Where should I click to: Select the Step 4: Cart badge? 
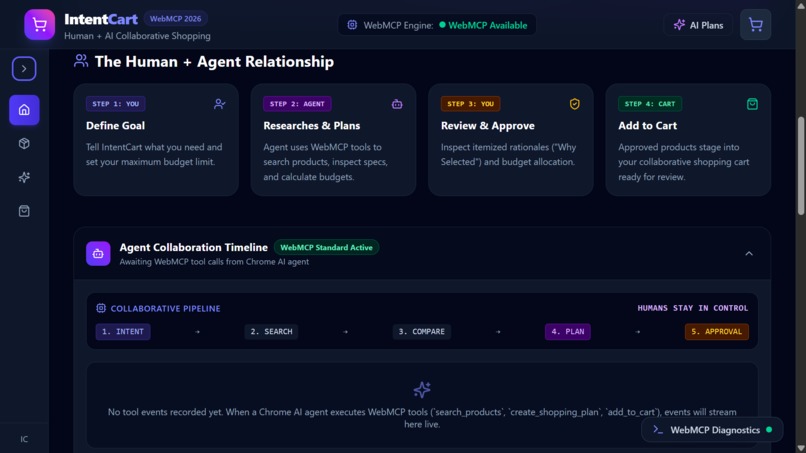pyautogui.click(x=650, y=104)
